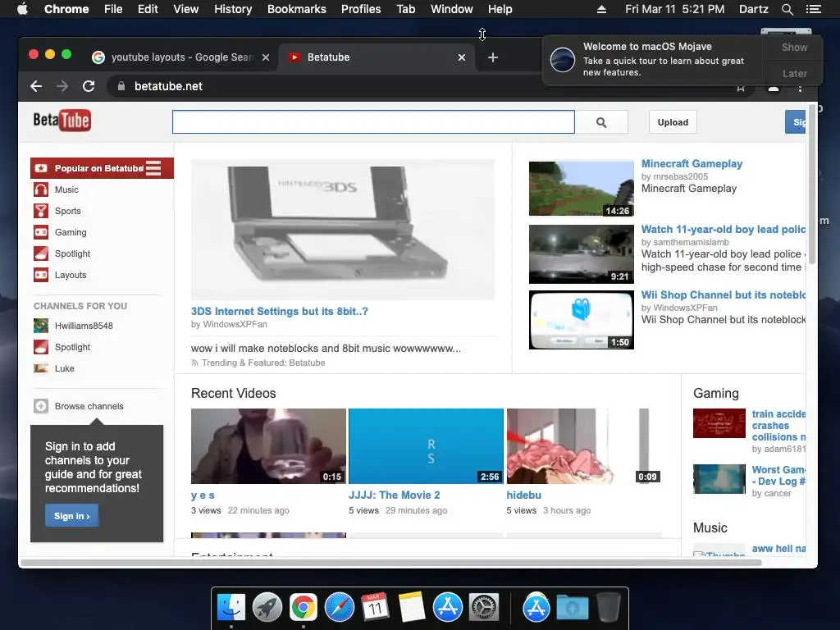Viewport: 840px width, 630px height.
Task: Click the y e s video title
Action: point(203,495)
